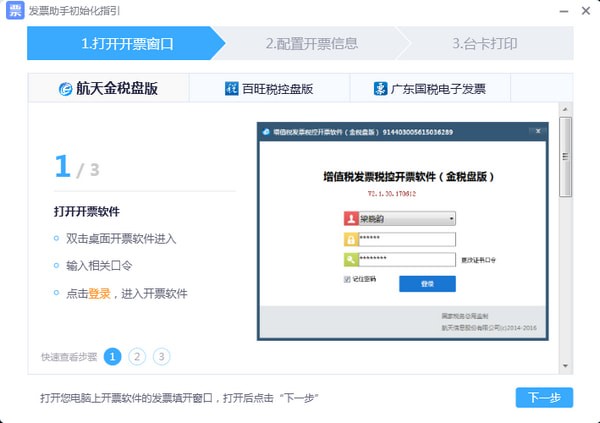Click the 广东国税电子发票 icon

coord(380,88)
